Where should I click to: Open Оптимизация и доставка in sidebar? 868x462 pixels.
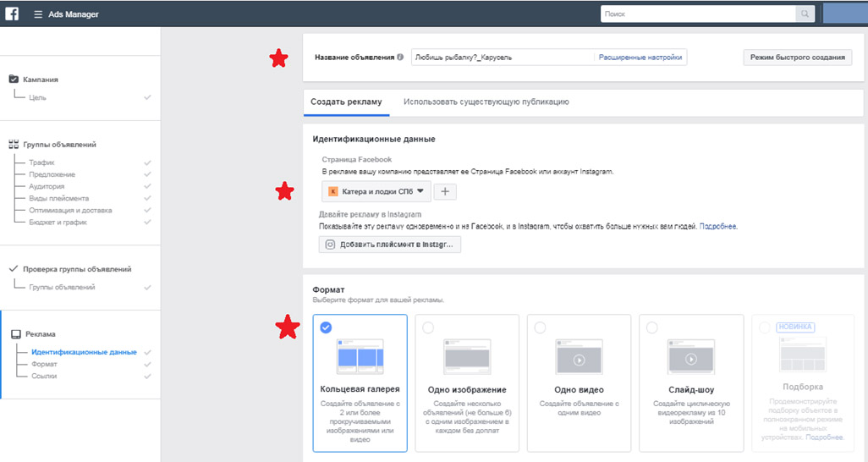tap(70, 211)
